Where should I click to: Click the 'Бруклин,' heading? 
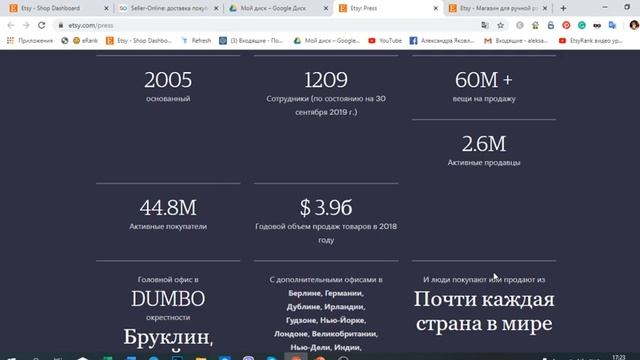(168, 337)
